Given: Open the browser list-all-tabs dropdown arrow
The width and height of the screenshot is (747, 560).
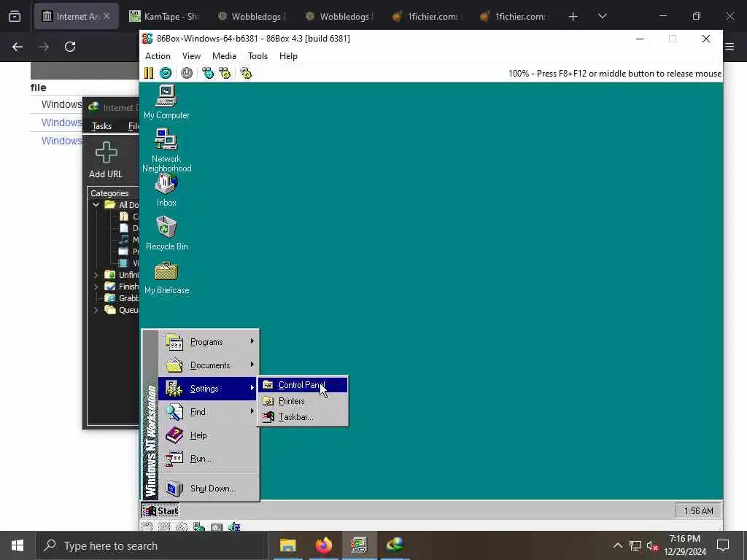Looking at the screenshot, I should (602, 16).
